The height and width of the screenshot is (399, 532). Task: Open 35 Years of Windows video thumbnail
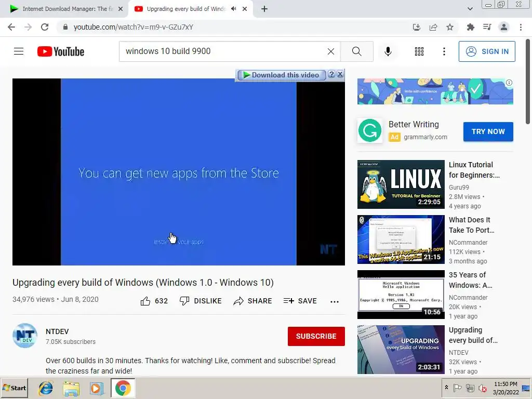pos(401,294)
